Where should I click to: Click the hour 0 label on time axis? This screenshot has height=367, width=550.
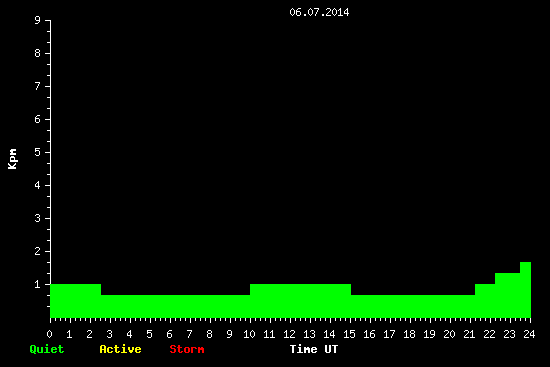49,334
